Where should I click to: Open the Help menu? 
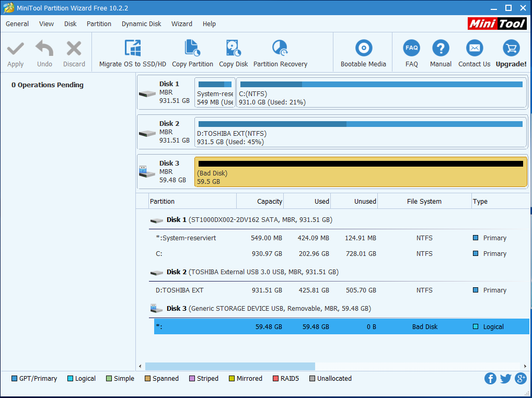point(209,24)
